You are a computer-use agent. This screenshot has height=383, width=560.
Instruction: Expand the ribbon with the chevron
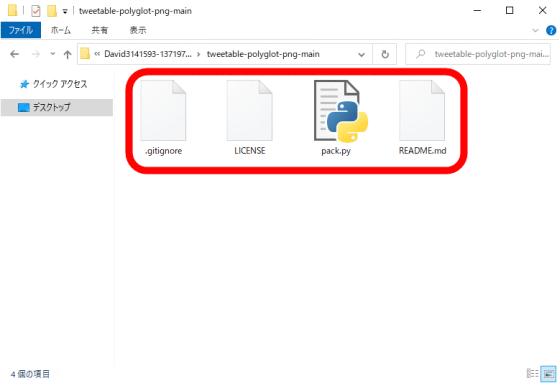coord(535,30)
